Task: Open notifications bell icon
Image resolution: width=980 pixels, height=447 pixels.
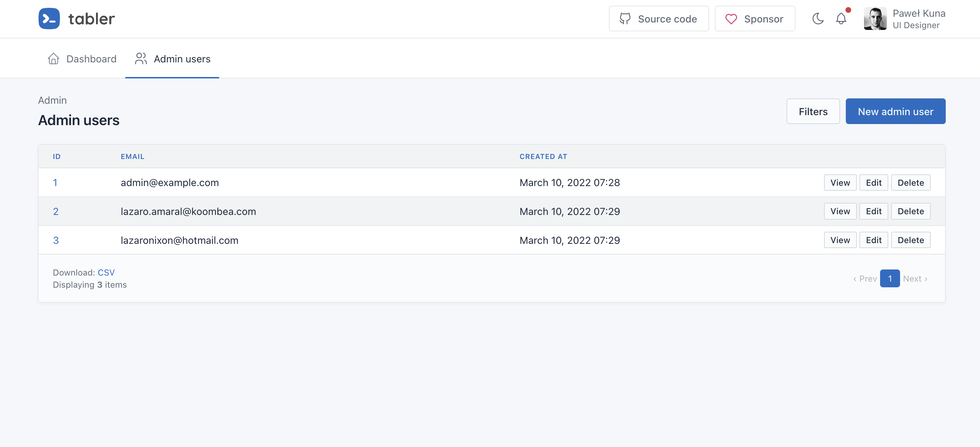Action: (x=841, y=19)
